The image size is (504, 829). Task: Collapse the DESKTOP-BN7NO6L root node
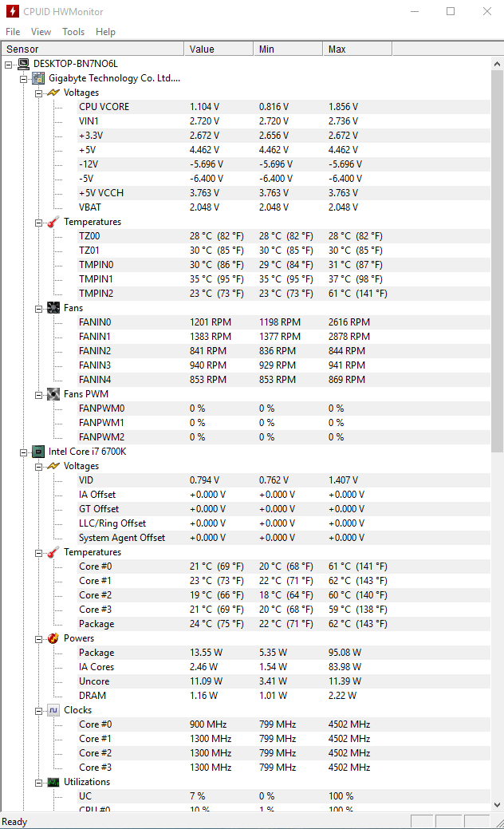(x=8, y=64)
